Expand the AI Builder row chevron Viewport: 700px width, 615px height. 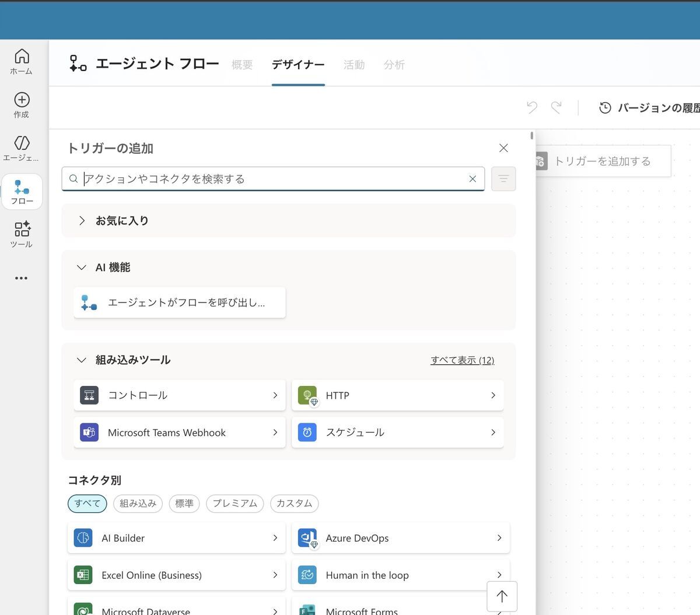(x=275, y=538)
